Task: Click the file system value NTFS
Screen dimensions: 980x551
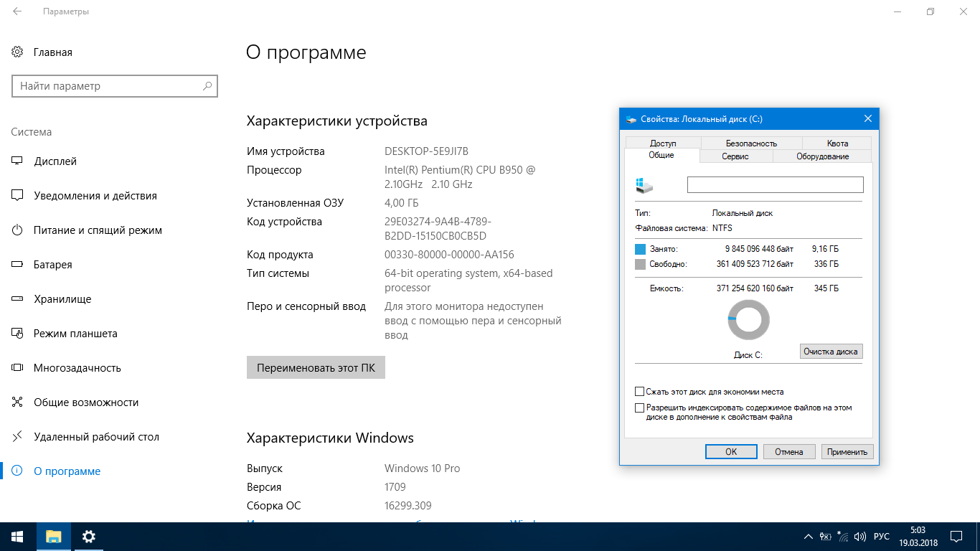Action: [x=722, y=228]
